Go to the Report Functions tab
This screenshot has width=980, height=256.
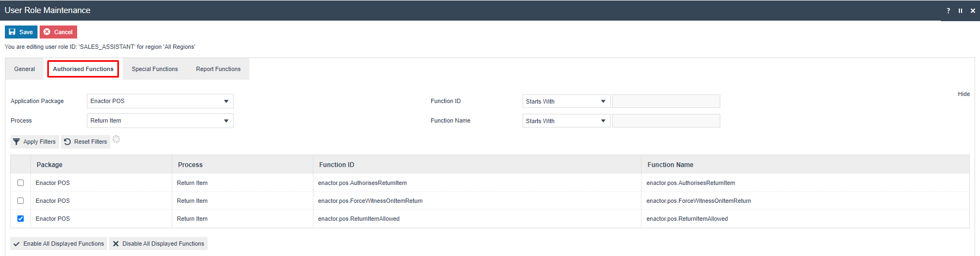coord(218,69)
